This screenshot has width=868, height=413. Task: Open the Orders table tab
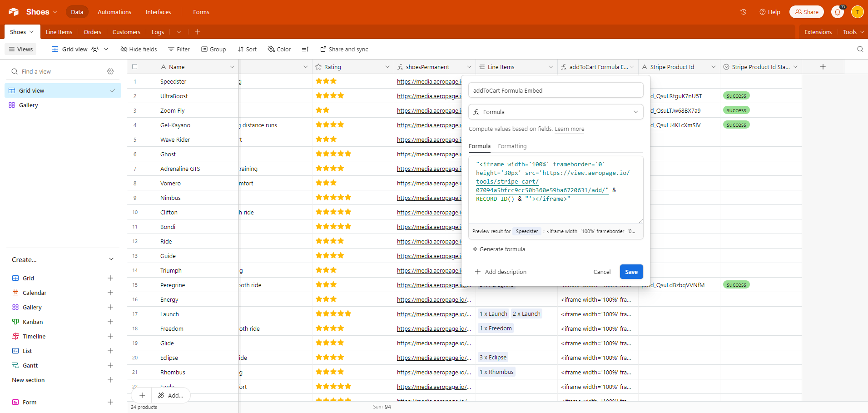(92, 32)
